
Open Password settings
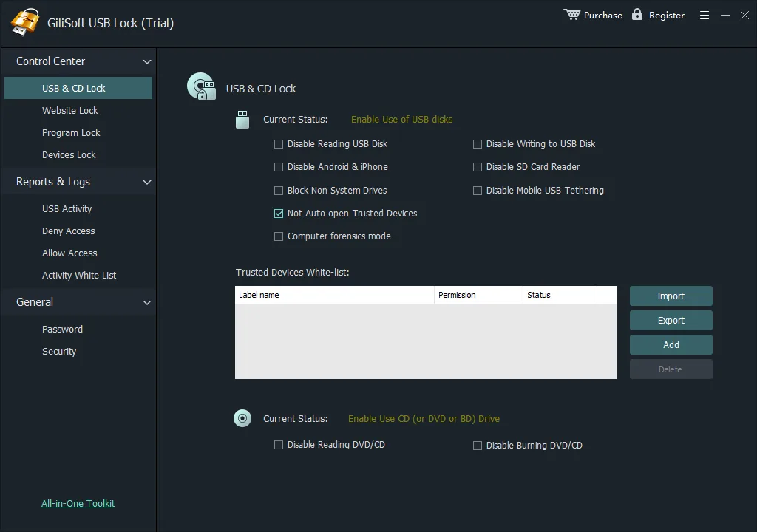click(62, 330)
